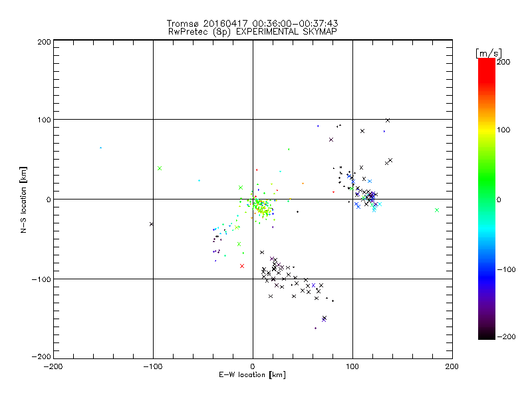532x399 pixels.
Task: Click the x-axis tick label 100 under the plot
Action: (352, 367)
